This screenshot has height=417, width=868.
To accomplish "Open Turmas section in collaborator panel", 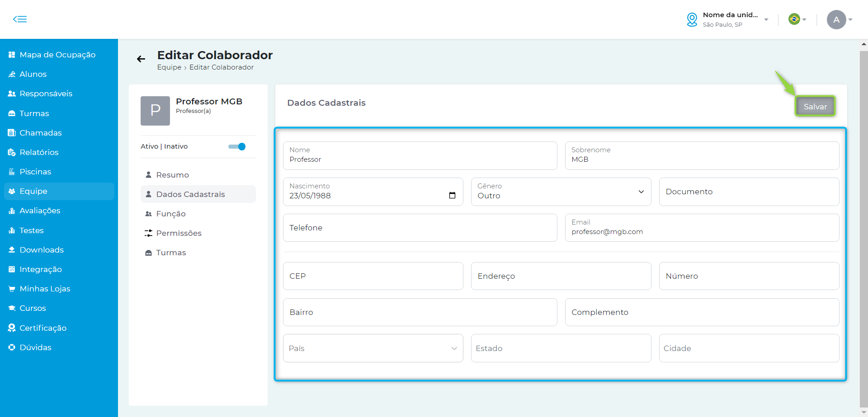I will 198,253.
